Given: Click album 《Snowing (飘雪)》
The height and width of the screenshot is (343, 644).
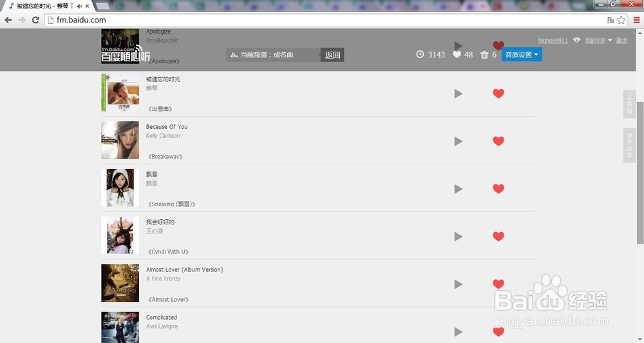Looking at the screenshot, I should (172, 204).
